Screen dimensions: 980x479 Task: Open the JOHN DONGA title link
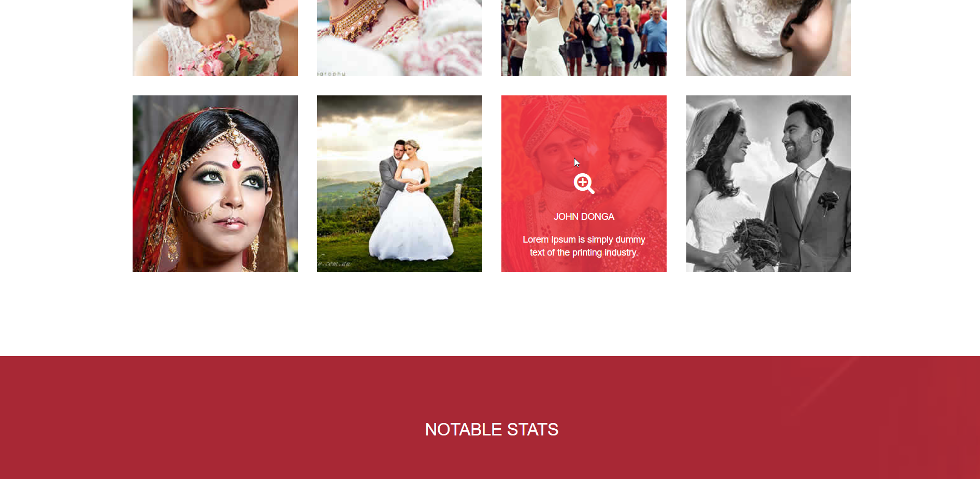584,217
